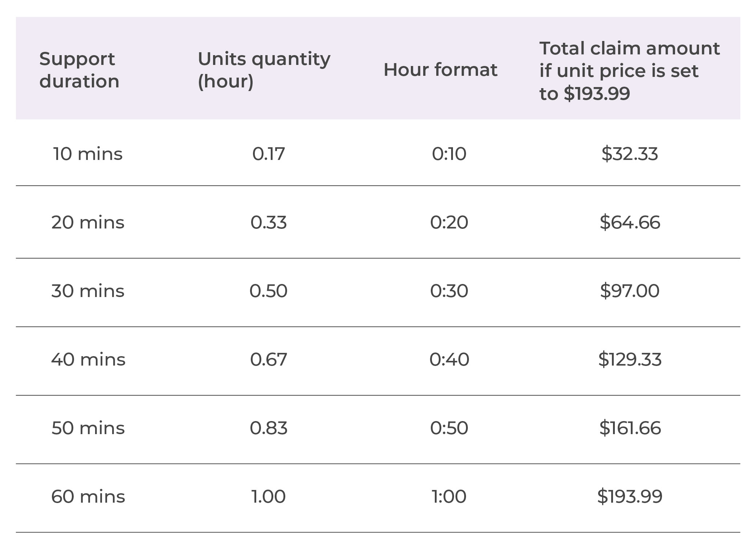
Task: Click the 50 mins row label
Action: click(x=88, y=428)
